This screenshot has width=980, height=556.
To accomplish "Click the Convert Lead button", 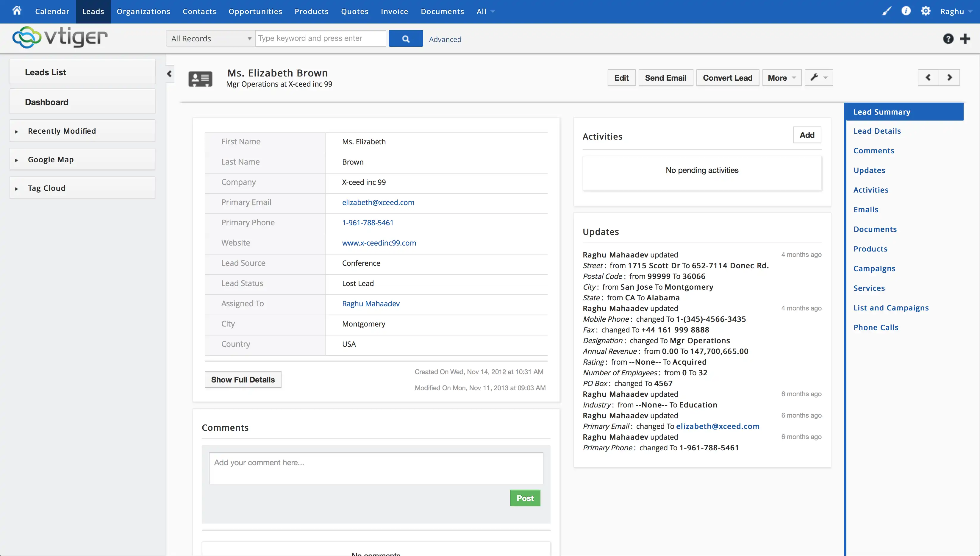I will (727, 77).
